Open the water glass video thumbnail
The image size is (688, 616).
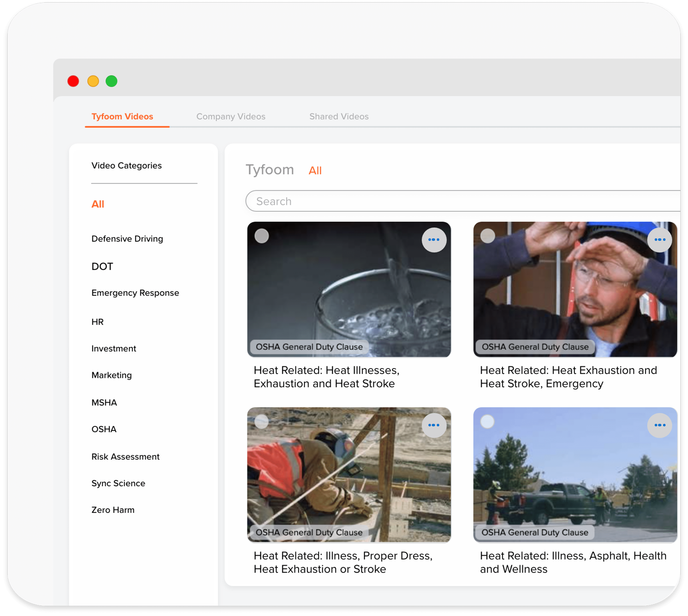pyautogui.click(x=349, y=289)
